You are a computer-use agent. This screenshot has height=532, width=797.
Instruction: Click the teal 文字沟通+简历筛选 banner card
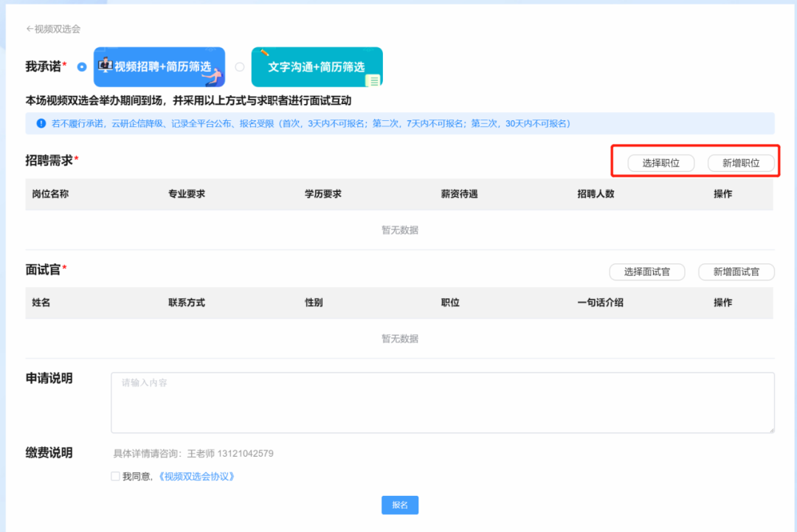[x=317, y=67]
